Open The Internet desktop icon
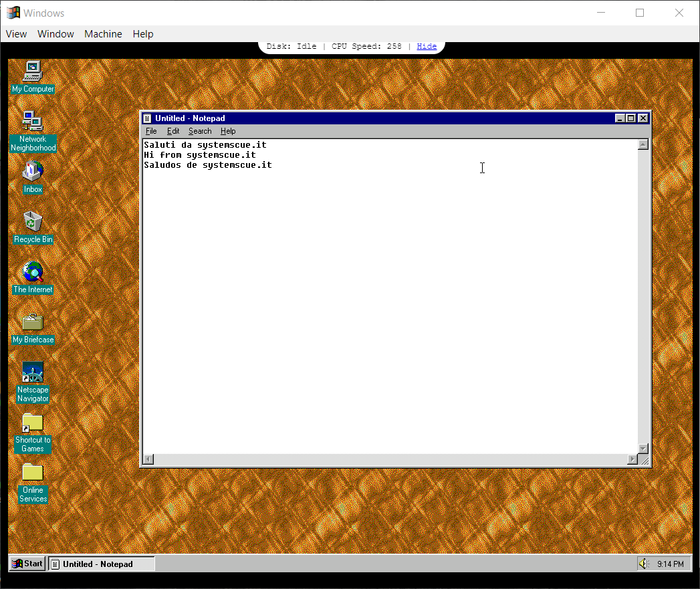700x589 pixels. [x=33, y=277]
